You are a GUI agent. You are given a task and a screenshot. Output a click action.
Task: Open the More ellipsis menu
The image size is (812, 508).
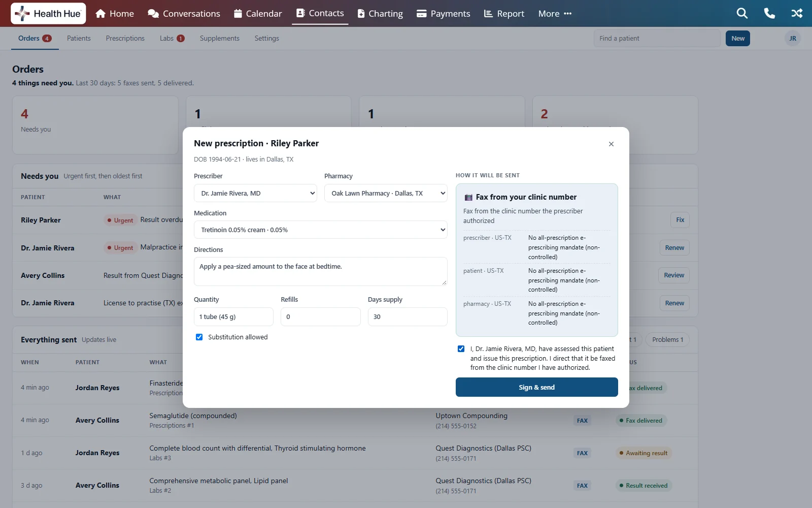[555, 14]
